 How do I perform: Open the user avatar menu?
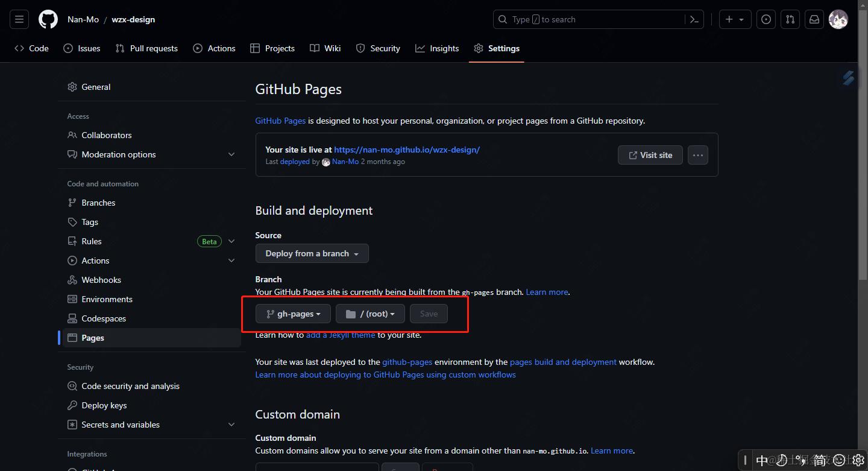(838, 19)
